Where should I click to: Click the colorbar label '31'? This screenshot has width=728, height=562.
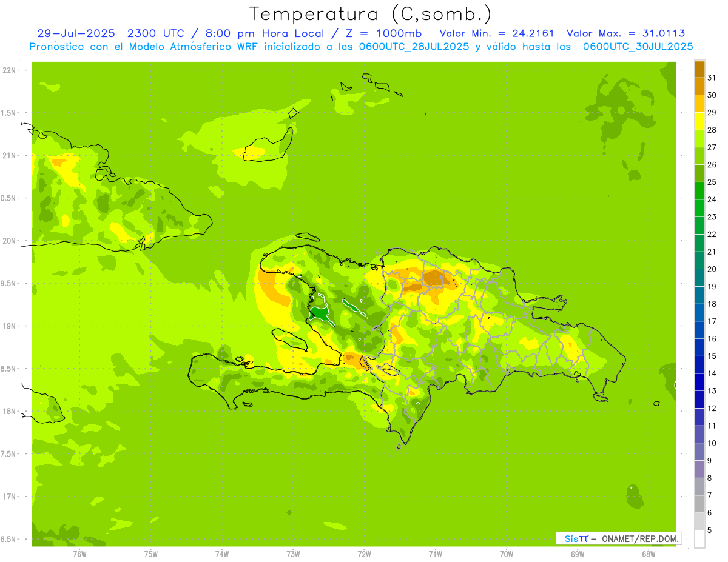[712, 78]
